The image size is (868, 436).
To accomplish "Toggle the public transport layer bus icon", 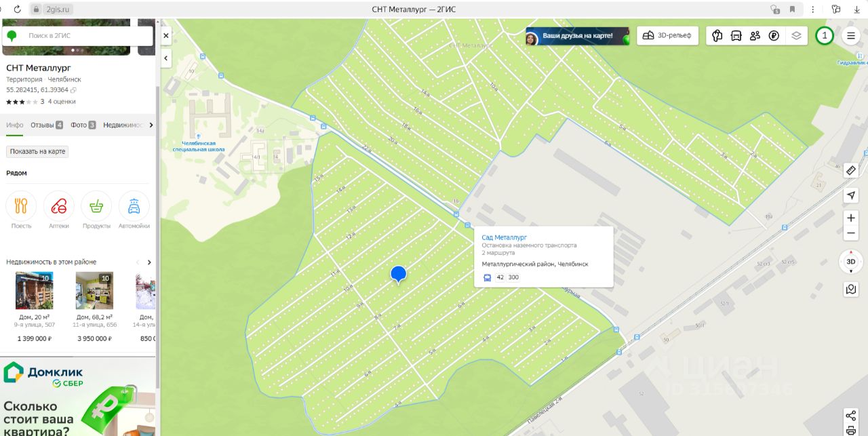I will (x=736, y=36).
